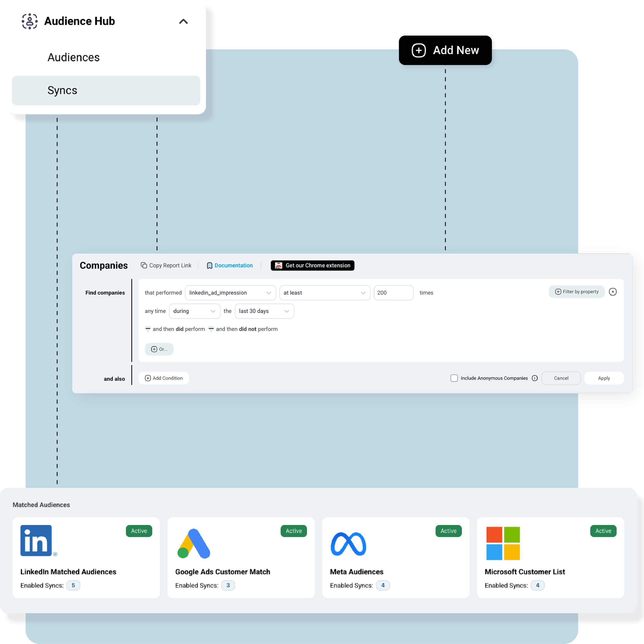
Task: Open the 'during' time dropdown
Action: pyautogui.click(x=195, y=311)
